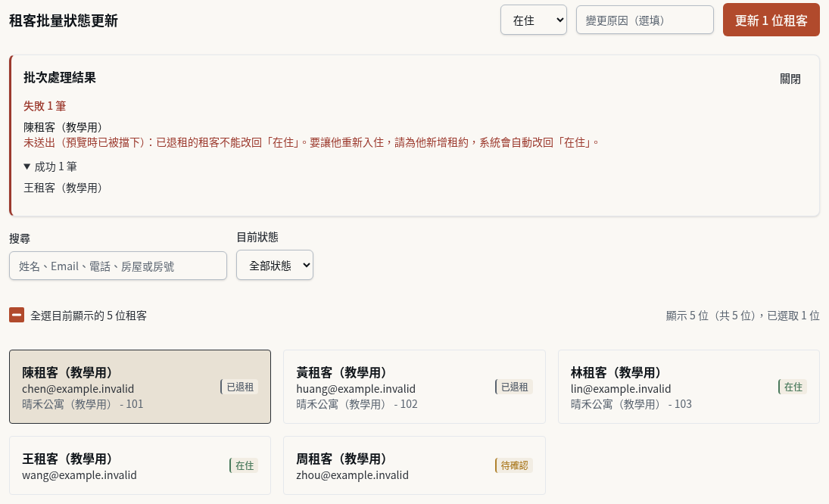829x504 pixels.
Task: Focus the 變更原因（選填）input field
Action: 644,20
